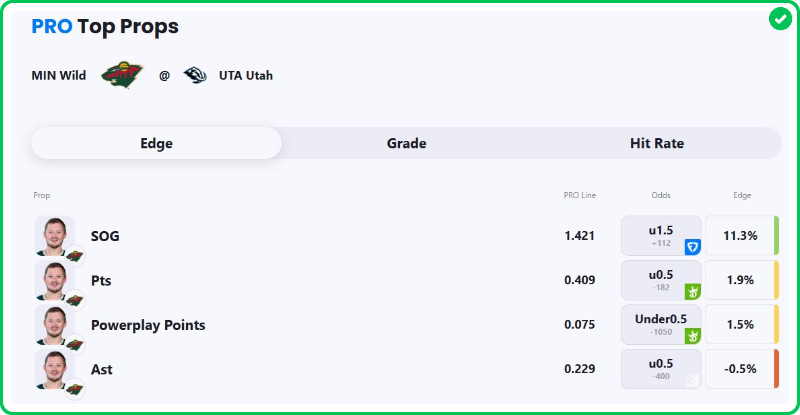Image resolution: width=800 pixels, height=415 pixels.
Task: Click the FanDuel icon on SOG odds
Action: (692, 246)
